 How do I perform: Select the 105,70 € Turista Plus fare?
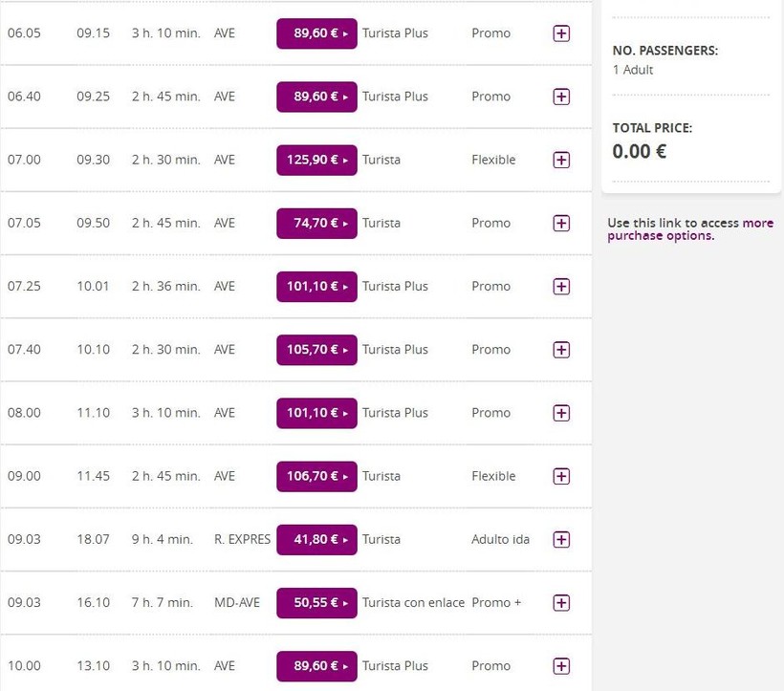pyautogui.click(x=316, y=350)
